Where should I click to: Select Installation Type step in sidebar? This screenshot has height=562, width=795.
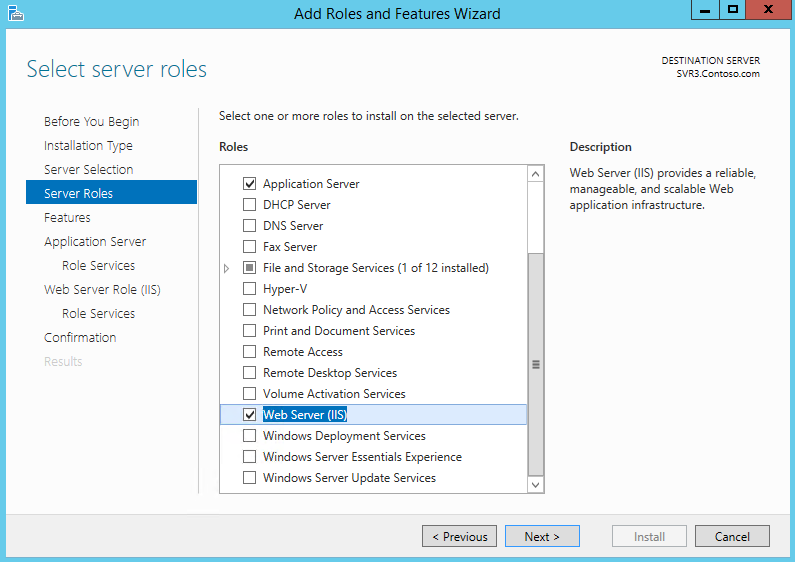(88, 146)
